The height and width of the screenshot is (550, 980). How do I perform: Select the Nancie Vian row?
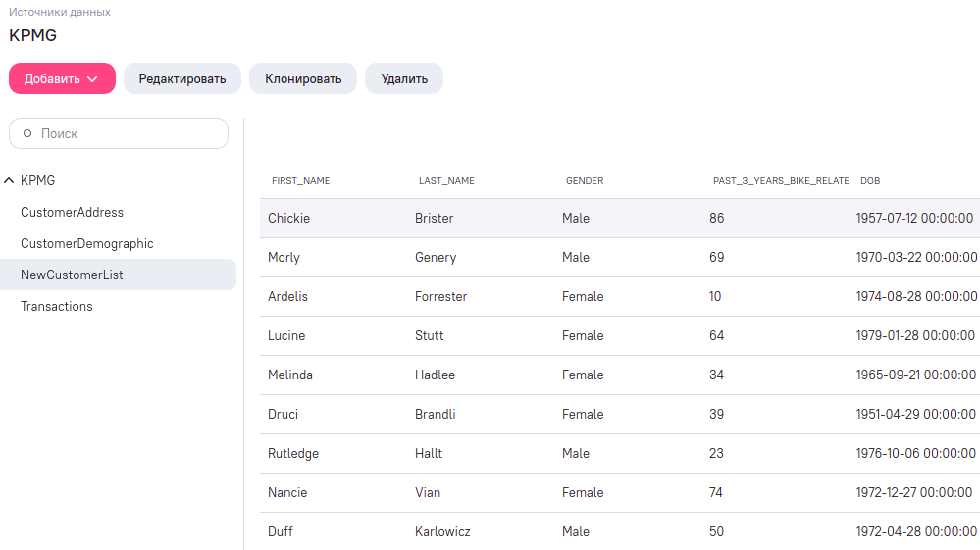tap(620, 492)
